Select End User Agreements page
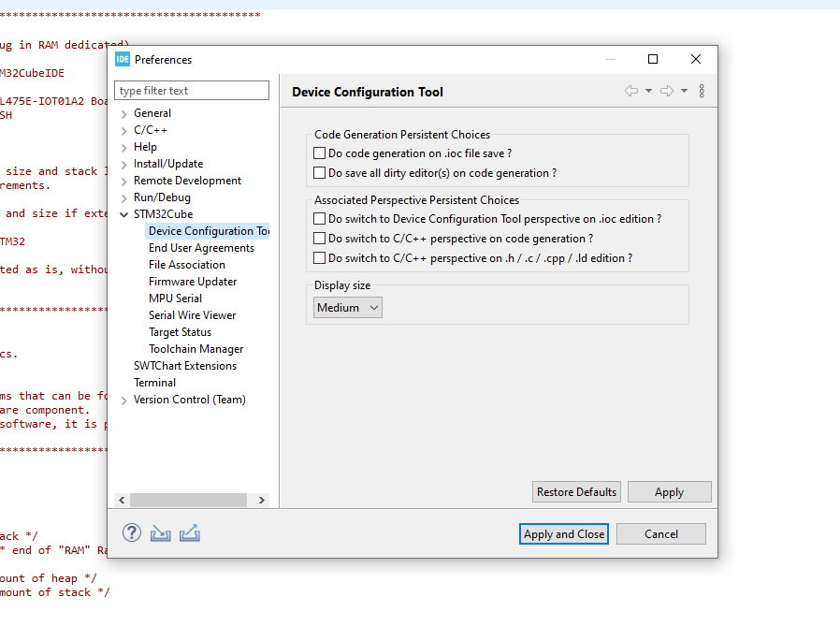Viewport: 840px width, 641px height. pos(201,248)
